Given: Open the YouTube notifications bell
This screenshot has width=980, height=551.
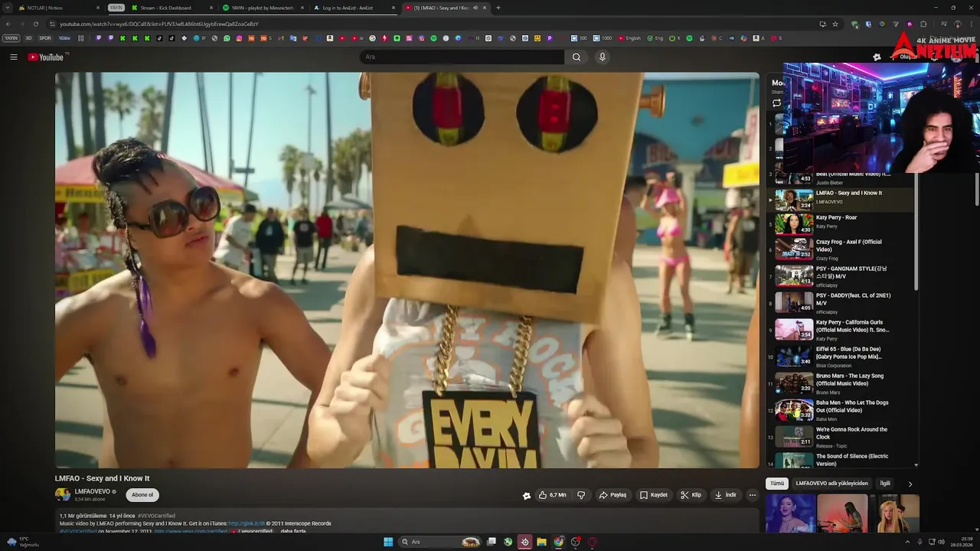Looking at the screenshot, I should 934,57.
